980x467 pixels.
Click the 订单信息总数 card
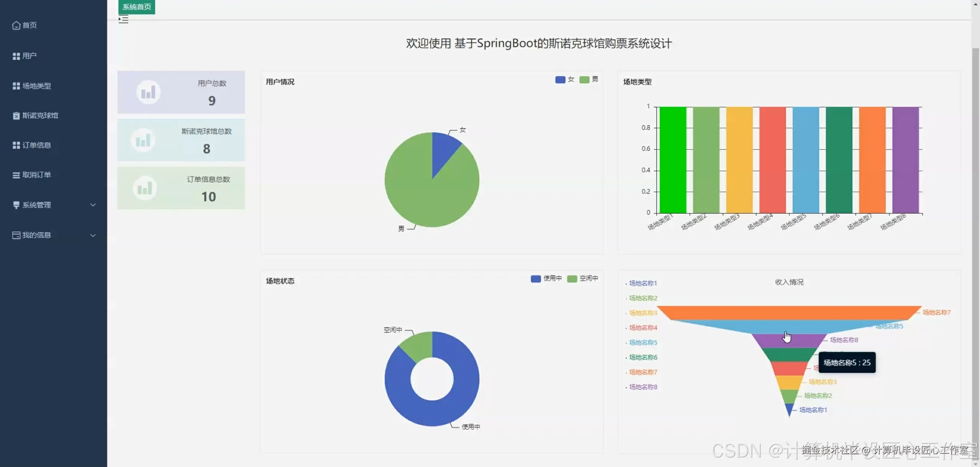pos(181,188)
